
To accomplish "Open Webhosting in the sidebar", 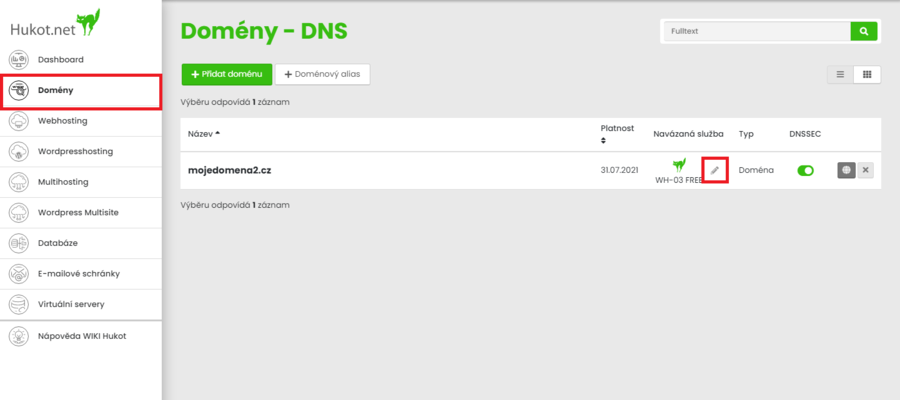I will pyautogui.click(x=62, y=121).
